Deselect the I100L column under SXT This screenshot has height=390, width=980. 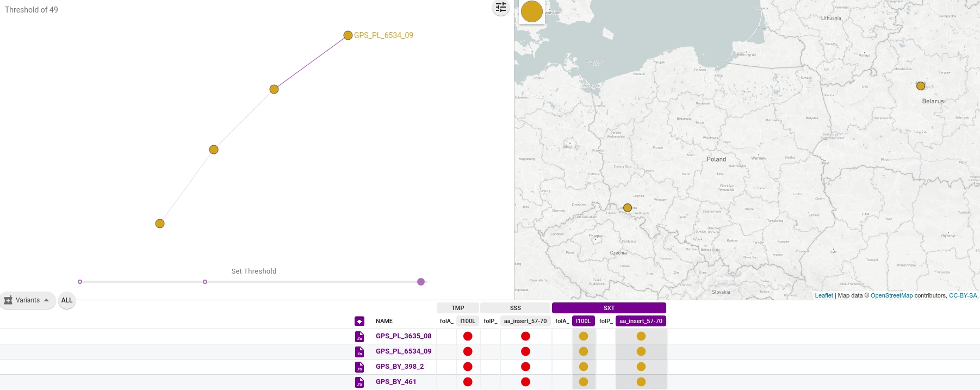[583, 321]
